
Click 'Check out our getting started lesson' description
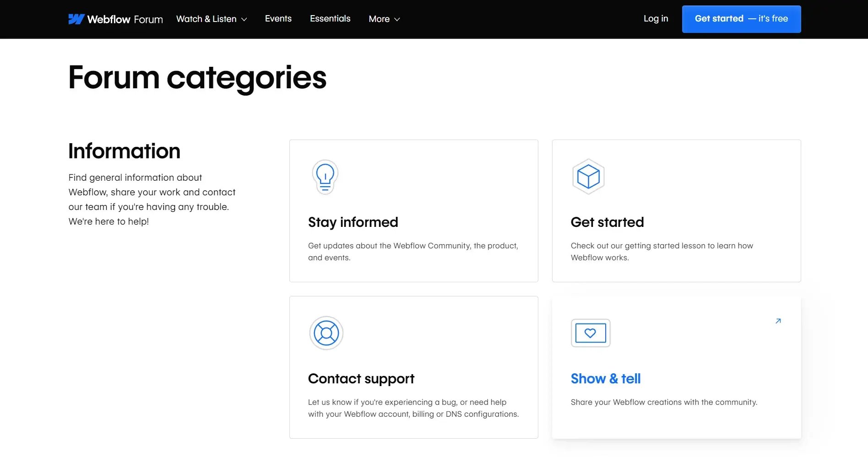[662, 252]
